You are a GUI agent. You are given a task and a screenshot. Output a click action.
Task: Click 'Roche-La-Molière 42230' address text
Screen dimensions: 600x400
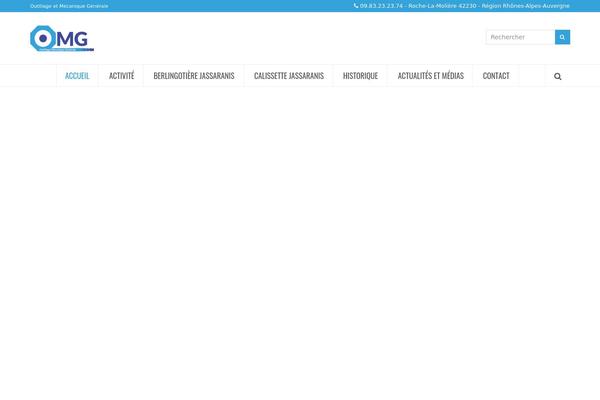(x=442, y=6)
